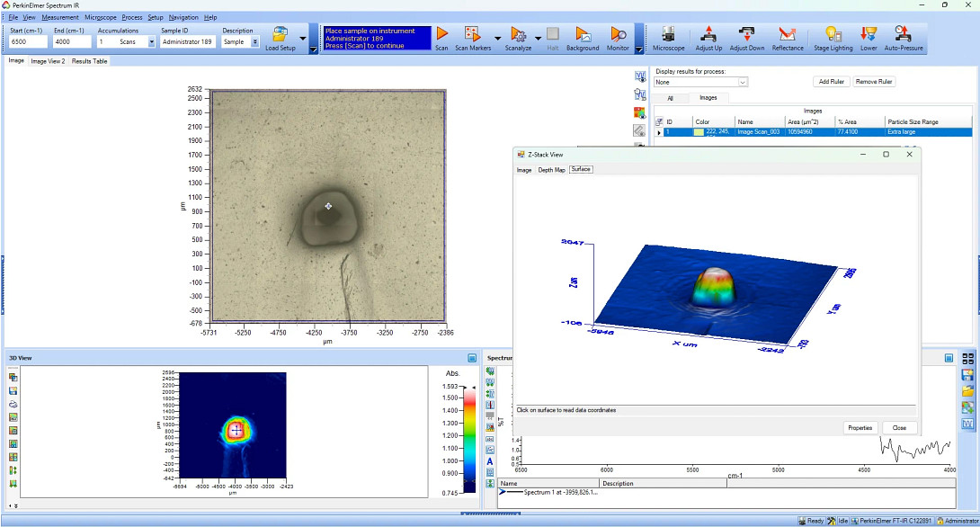
Task: Click the Add Ruler button
Action: (832, 81)
